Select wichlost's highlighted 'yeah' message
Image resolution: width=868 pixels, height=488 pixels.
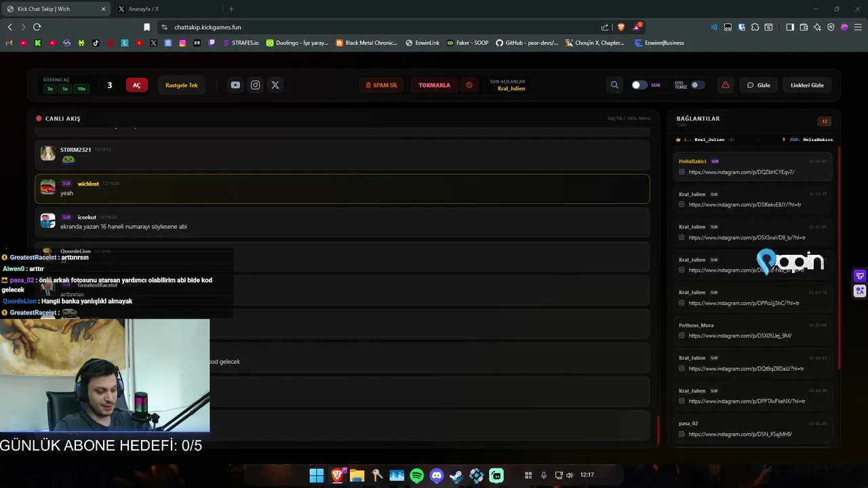coord(342,188)
